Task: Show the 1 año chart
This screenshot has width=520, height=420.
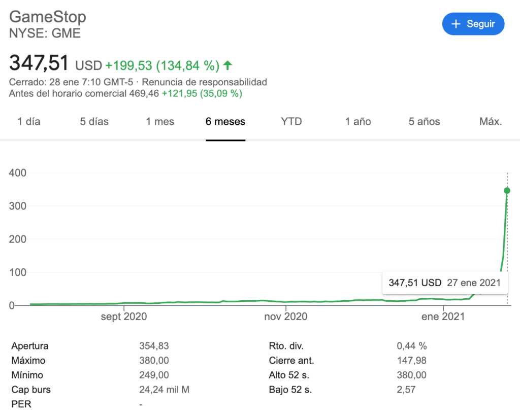Action: click(x=358, y=122)
